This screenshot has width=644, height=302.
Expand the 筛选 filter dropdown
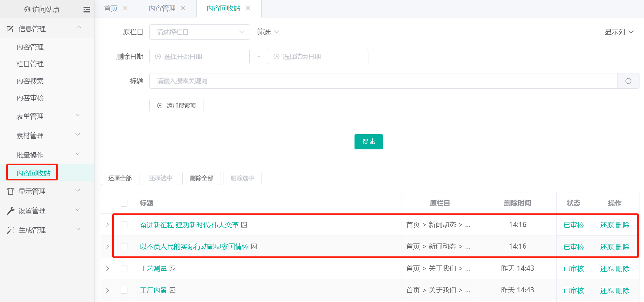268,32
